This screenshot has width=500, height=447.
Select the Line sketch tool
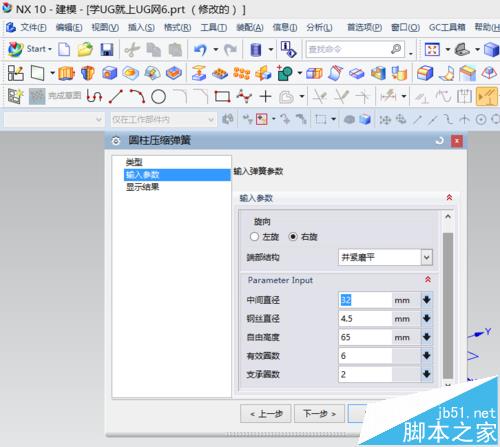[116, 97]
